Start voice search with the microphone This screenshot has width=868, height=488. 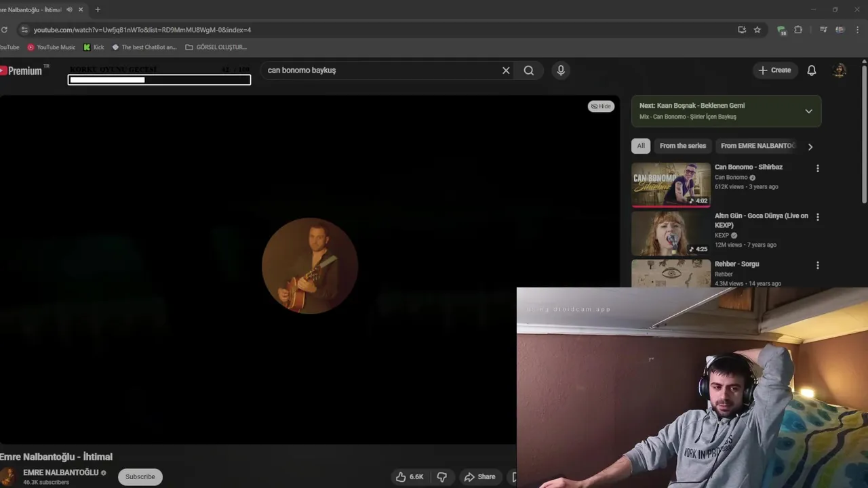coord(561,70)
